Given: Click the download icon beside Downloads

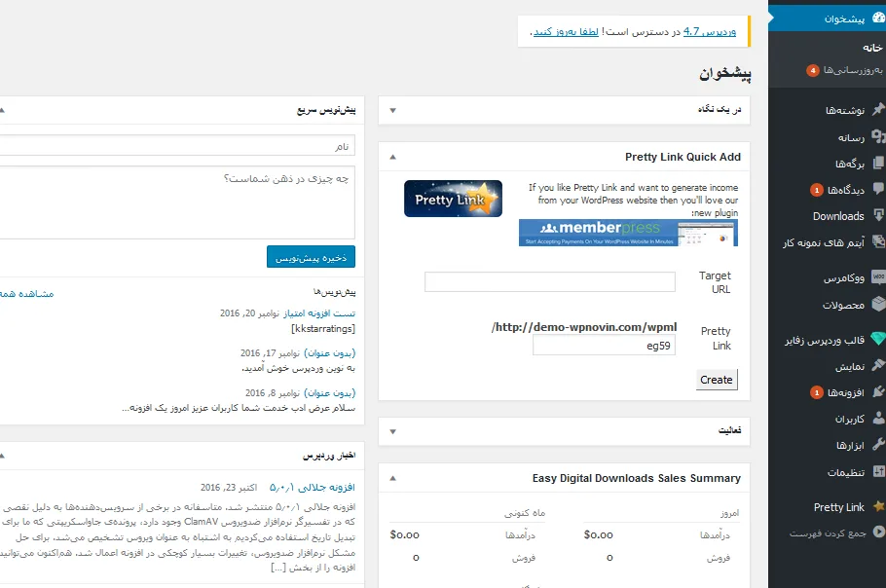Looking at the screenshot, I should pos(878,215).
